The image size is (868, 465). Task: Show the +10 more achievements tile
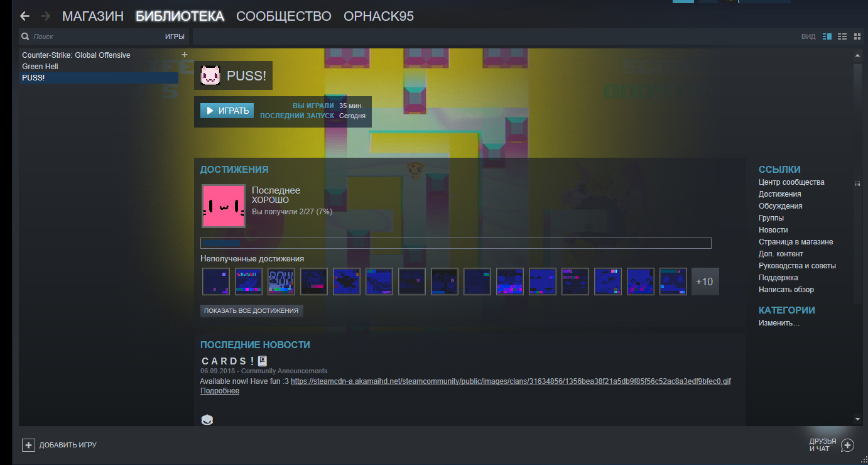point(705,282)
